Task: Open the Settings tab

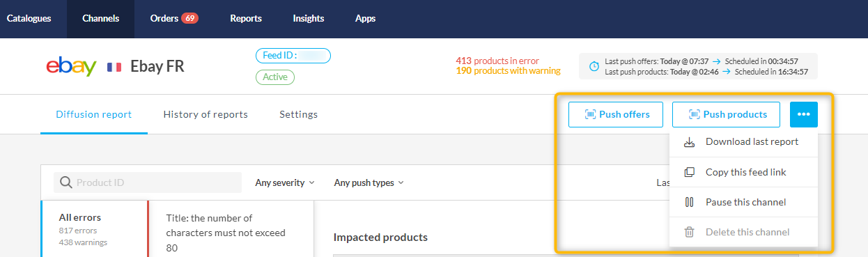Action: 298,114
